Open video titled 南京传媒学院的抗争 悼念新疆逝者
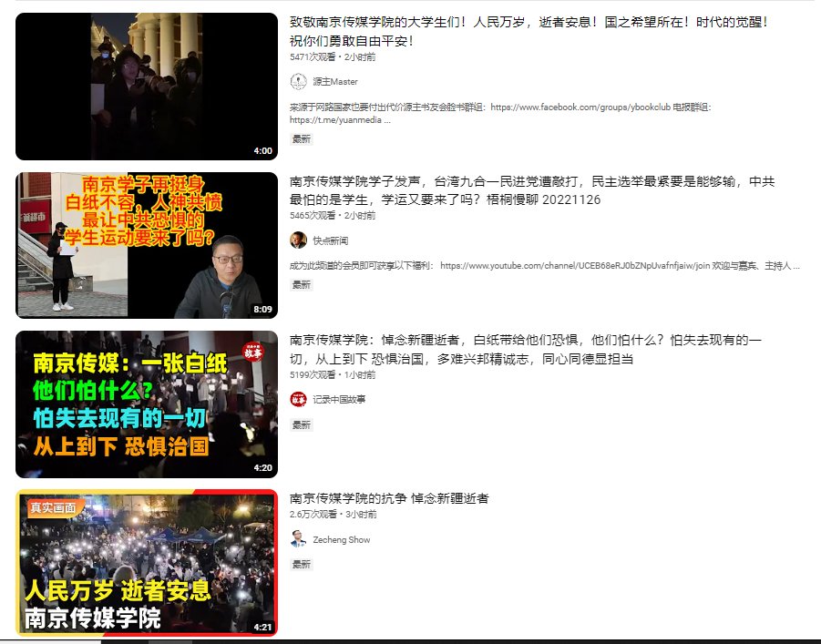This screenshot has width=821, height=644. pyautogui.click(x=389, y=498)
